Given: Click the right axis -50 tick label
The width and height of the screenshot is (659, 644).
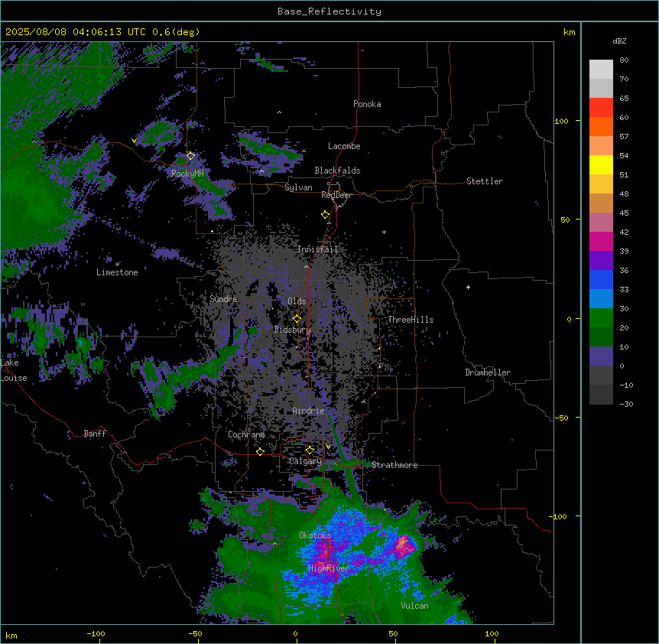Looking at the screenshot, I should [x=561, y=418].
